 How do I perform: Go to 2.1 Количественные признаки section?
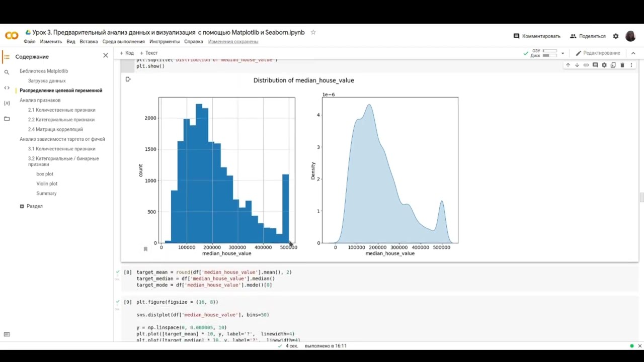click(x=62, y=110)
